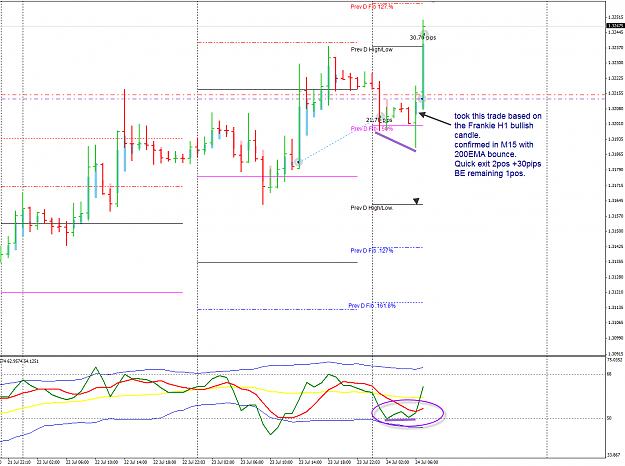Select the 'took this trade based on' annotation text
Screen dimensions: 625x466
(x=498, y=116)
